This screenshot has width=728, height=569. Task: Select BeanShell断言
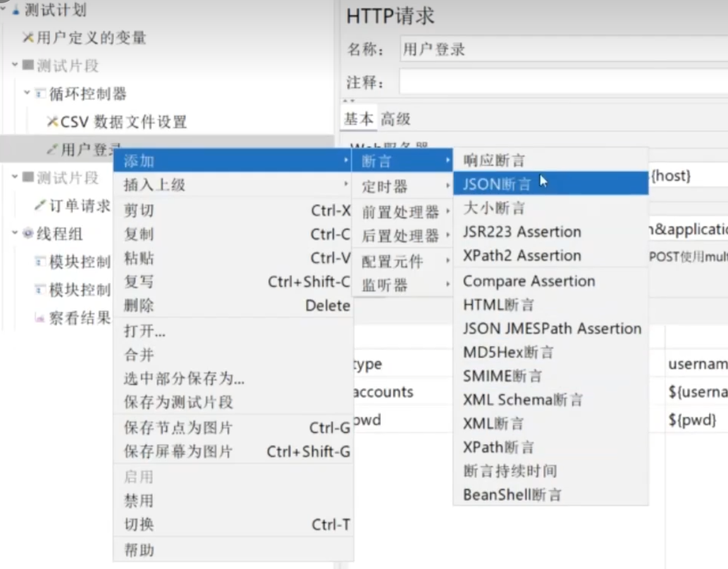click(551, 494)
